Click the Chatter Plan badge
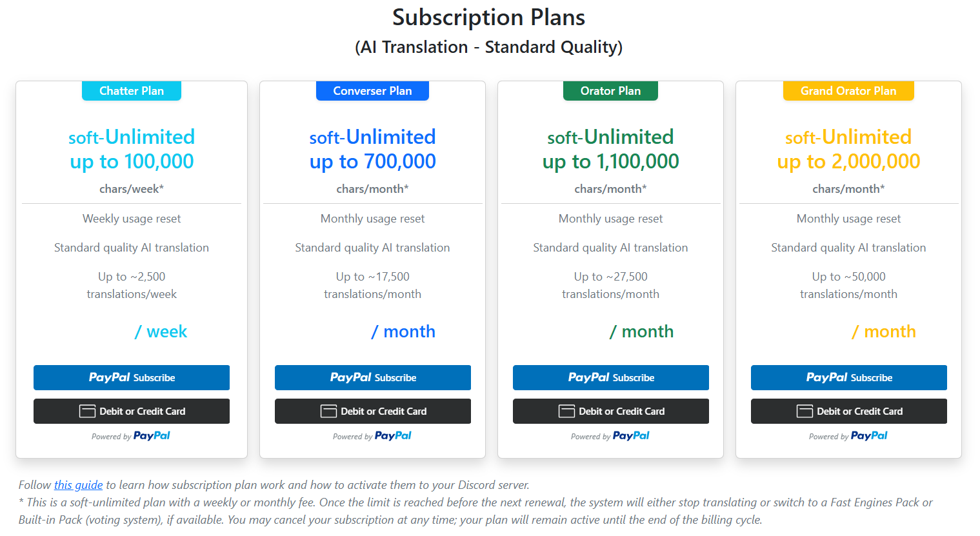Viewport: 980px width, 536px height. [x=132, y=91]
